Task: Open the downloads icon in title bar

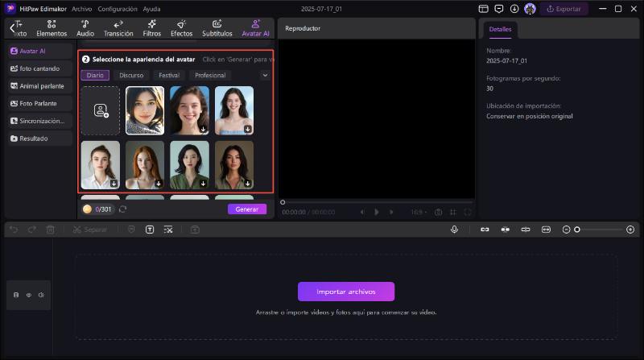Action: [514, 9]
